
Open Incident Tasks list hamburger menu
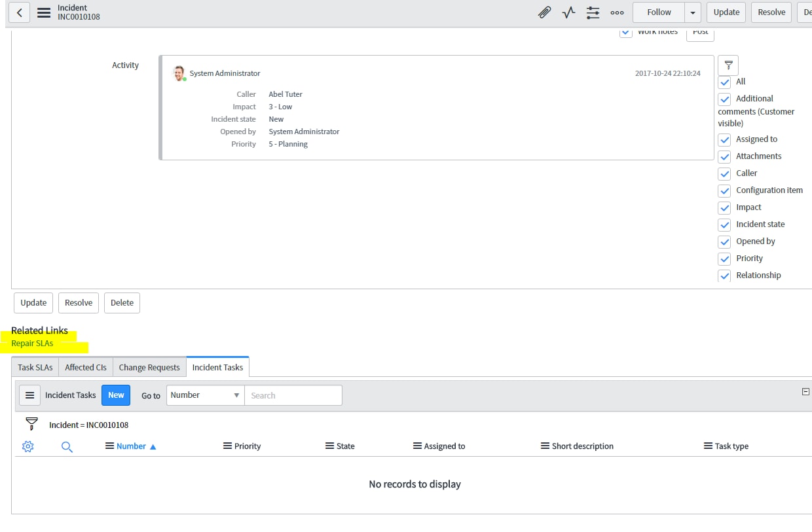[x=29, y=395]
